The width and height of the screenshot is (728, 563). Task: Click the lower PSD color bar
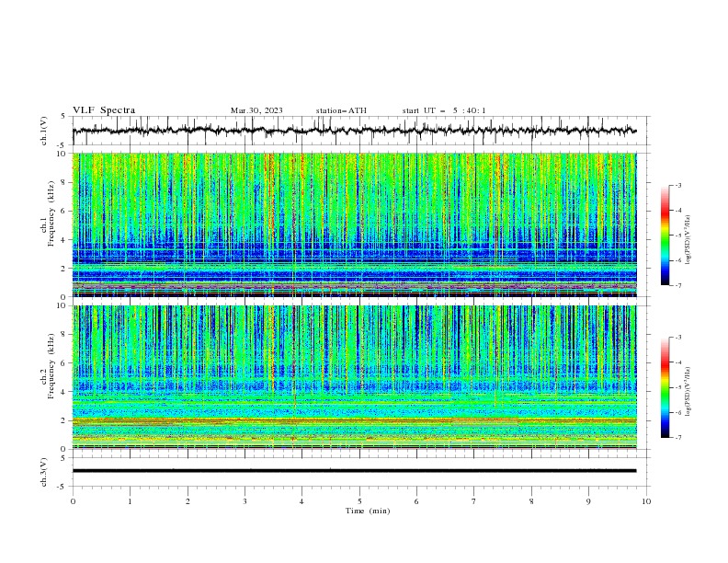(x=665, y=387)
